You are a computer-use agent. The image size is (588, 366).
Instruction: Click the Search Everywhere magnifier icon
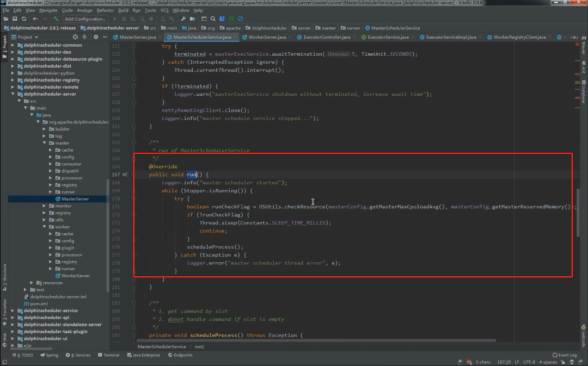point(213,18)
